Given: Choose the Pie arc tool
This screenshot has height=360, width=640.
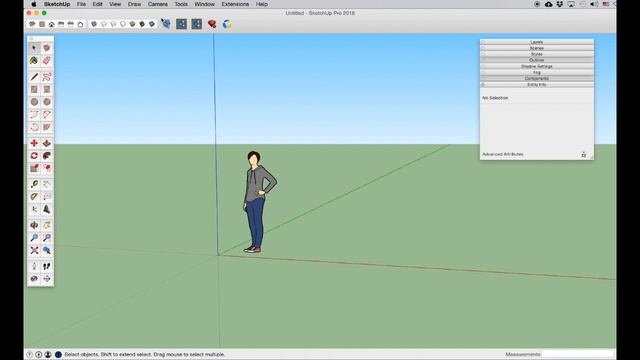Looking at the screenshot, I should 47,127.
